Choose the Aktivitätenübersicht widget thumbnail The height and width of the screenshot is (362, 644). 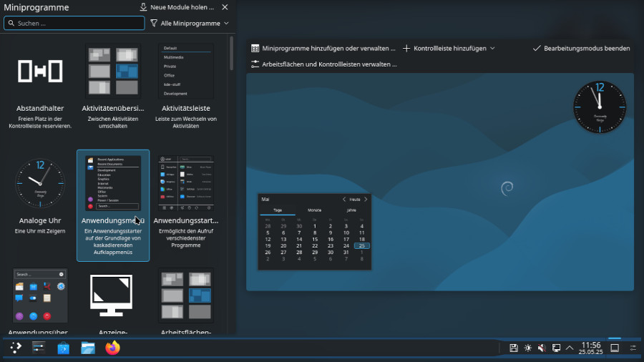[113, 71]
